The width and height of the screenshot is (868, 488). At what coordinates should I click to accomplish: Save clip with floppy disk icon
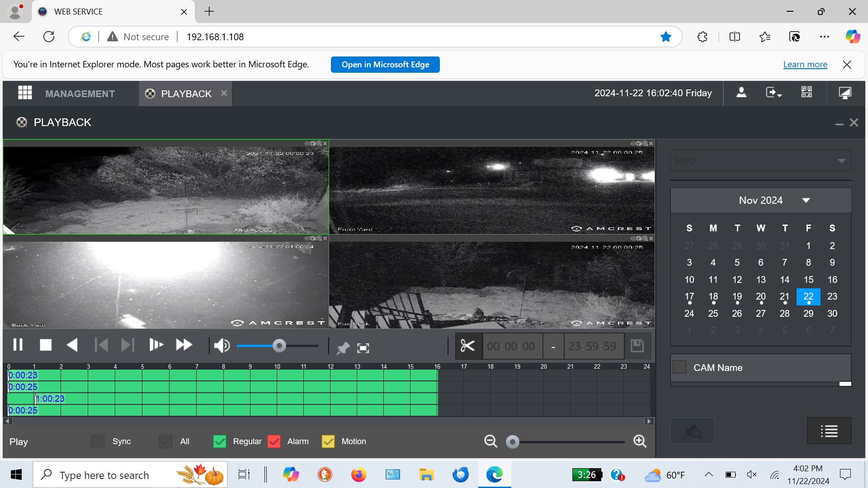(x=637, y=346)
